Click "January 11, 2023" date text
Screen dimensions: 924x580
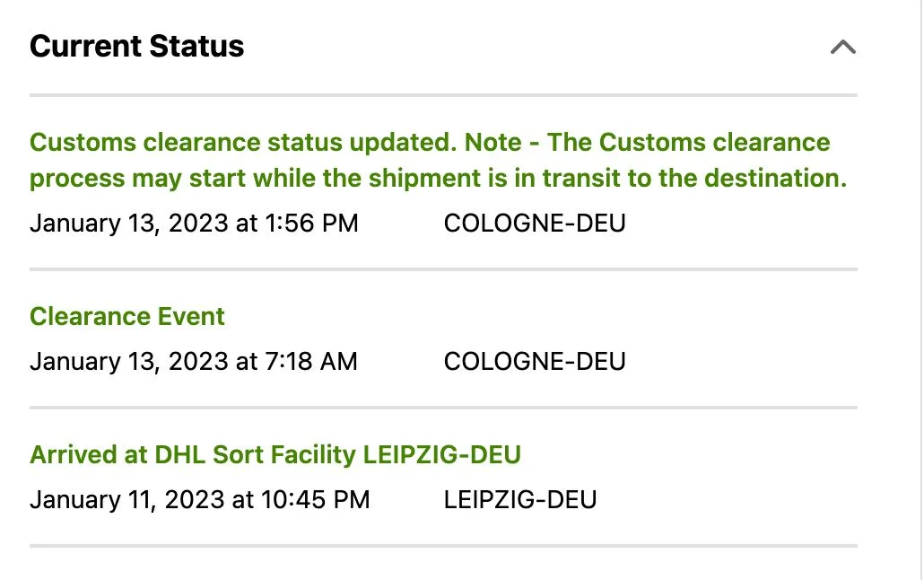pos(129,499)
